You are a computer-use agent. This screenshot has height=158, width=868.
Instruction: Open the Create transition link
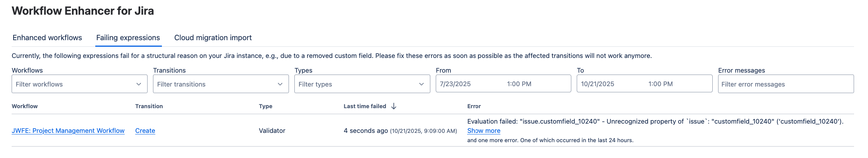145,131
